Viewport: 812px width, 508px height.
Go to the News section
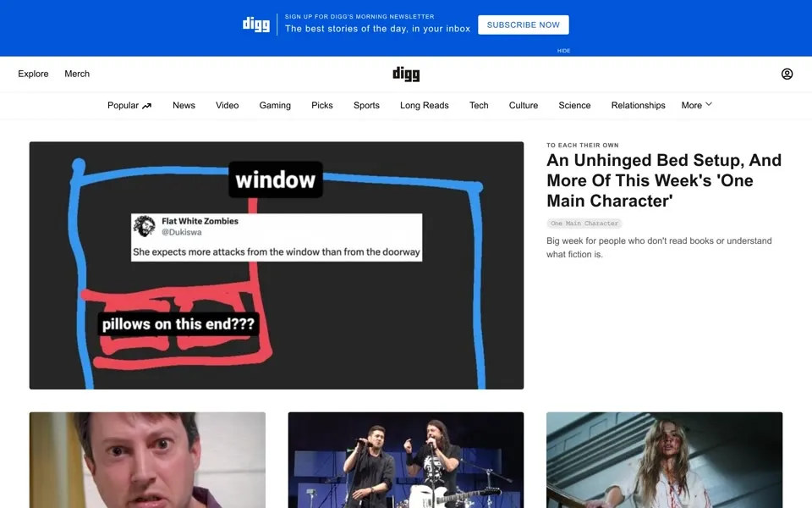184,105
